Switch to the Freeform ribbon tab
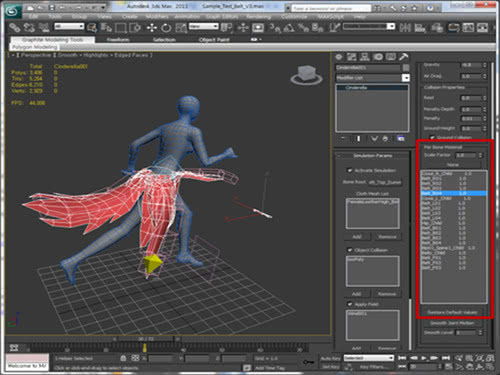500x375 pixels. tap(118, 40)
